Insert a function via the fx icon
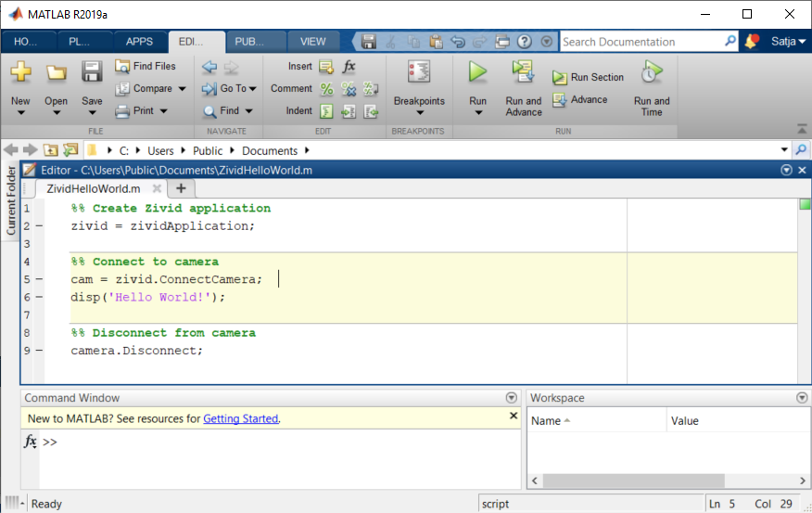The width and height of the screenshot is (812, 513). (x=349, y=66)
